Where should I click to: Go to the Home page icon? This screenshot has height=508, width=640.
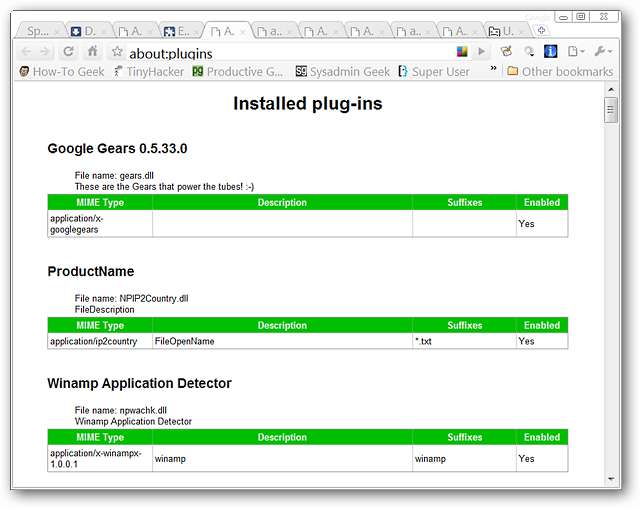coord(92,52)
